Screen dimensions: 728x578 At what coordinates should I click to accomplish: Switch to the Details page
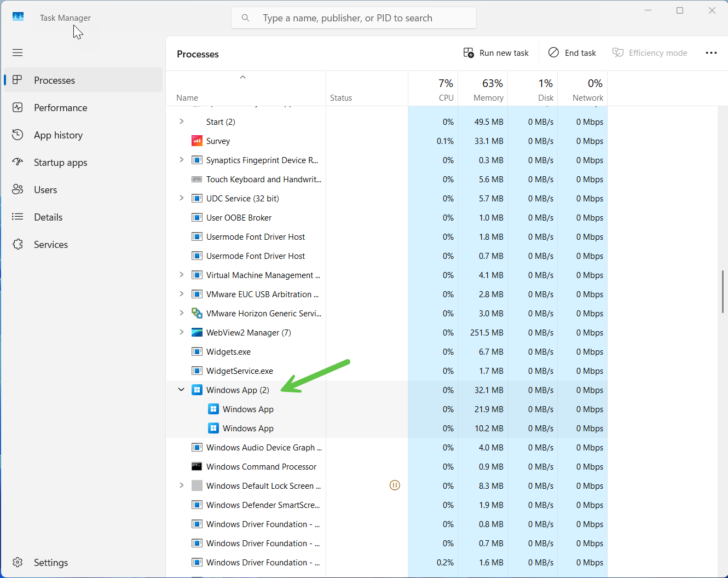(x=83, y=217)
